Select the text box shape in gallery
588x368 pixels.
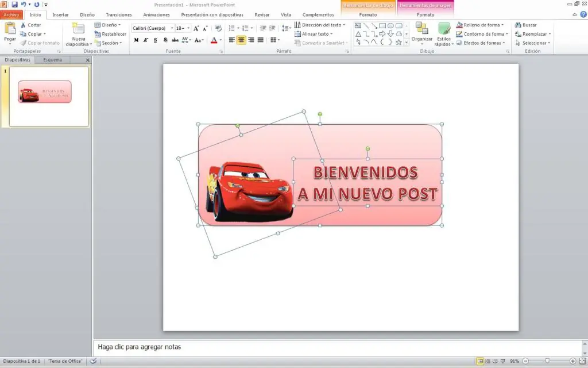pos(358,25)
